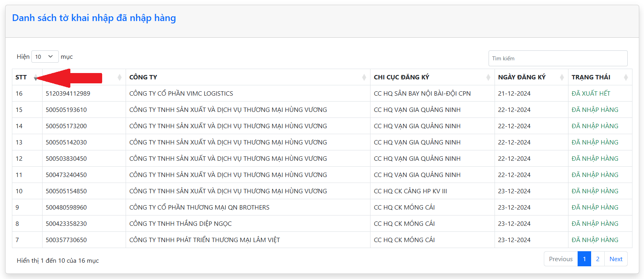Switch to page 2 in pagination
This screenshot has width=644, height=279.
click(x=597, y=259)
